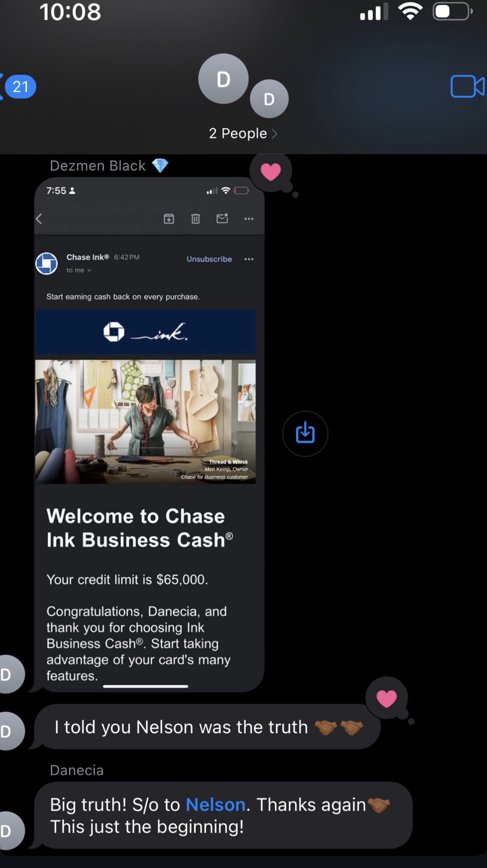The image size is (487, 868).
Task: Start a FaceTime video call
Action: pos(467,87)
